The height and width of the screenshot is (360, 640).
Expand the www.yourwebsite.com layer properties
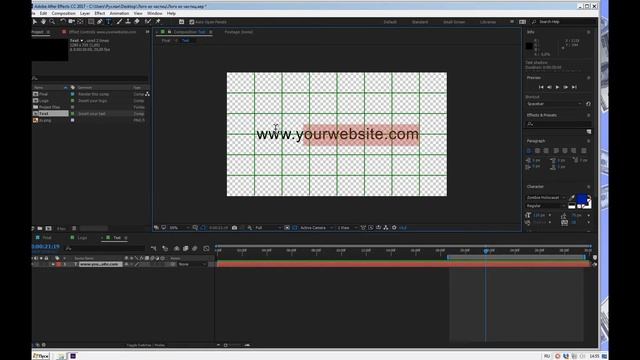tap(53, 264)
